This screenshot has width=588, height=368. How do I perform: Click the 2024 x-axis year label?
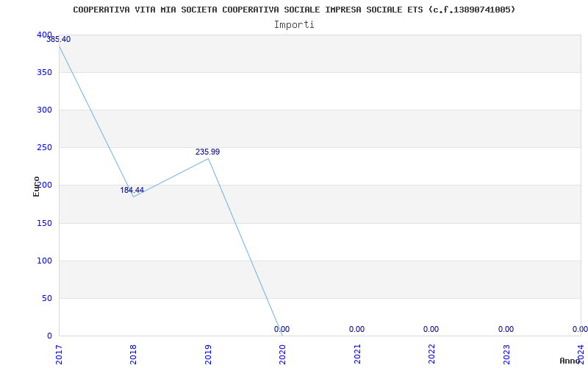click(x=581, y=355)
